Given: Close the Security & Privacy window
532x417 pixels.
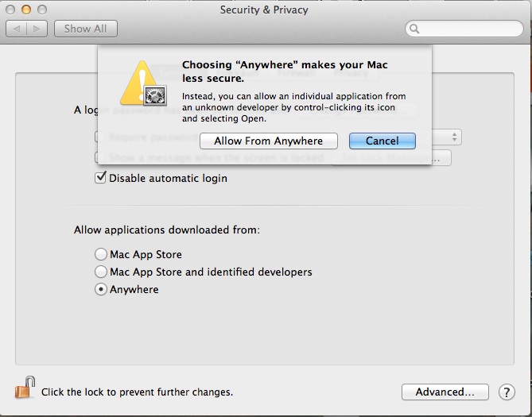Looking at the screenshot, I should point(11,10).
